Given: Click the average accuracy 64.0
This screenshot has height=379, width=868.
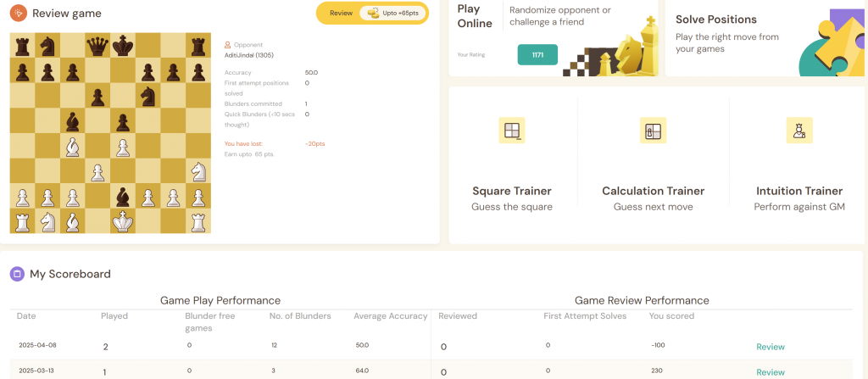Looking at the screenshot, I should point(362,371).
